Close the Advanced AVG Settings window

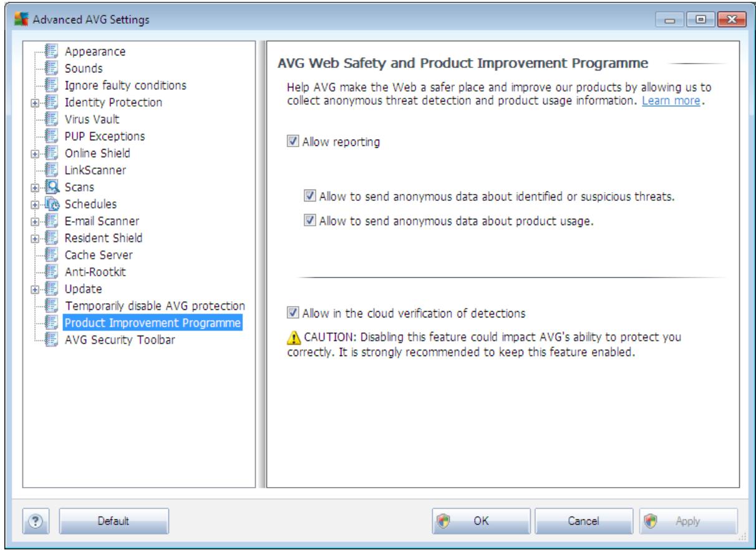(732, 20)
